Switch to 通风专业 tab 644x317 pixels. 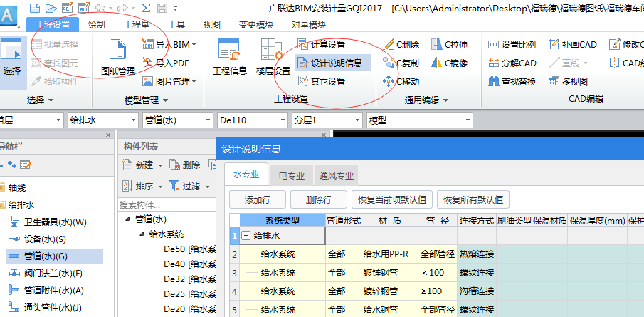(x=337, y=175)
